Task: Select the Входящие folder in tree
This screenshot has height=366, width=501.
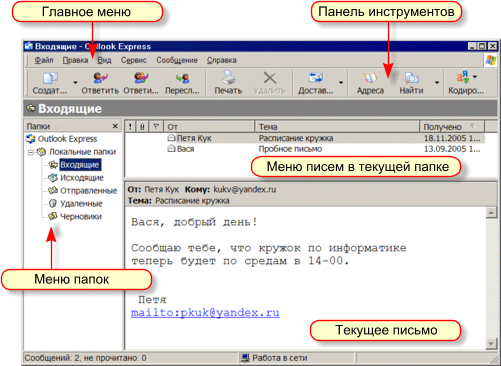Action: click(80, 165)
